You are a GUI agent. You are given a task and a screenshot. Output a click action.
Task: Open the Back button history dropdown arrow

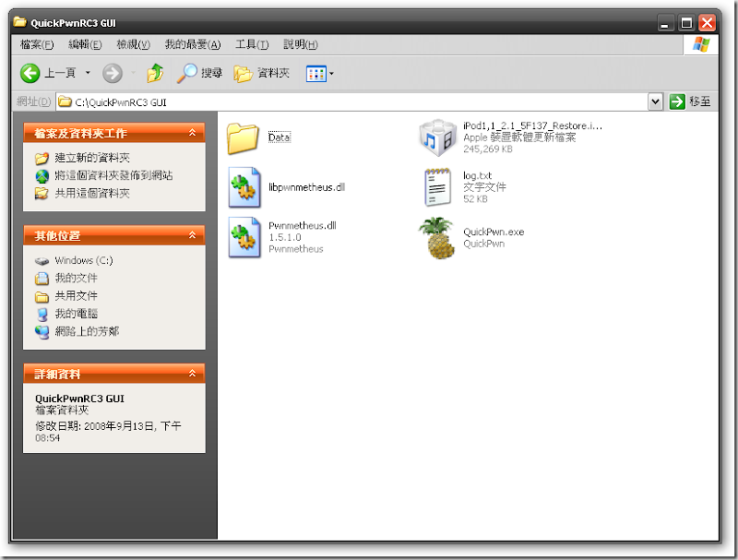click(88, 73)
